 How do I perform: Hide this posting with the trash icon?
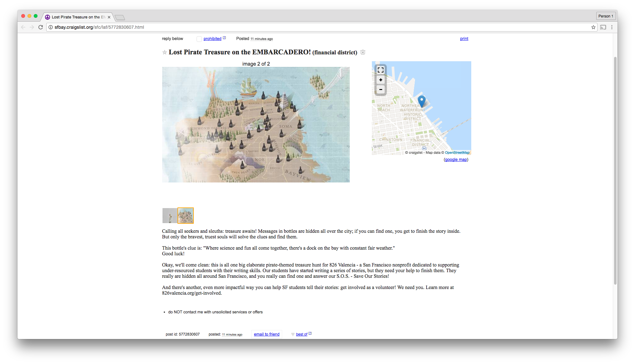point(363,52)
